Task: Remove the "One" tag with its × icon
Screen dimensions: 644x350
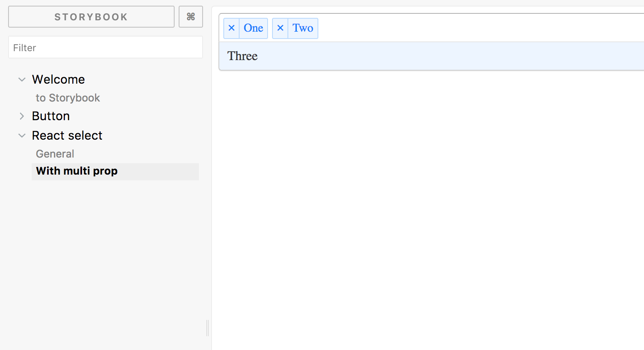Action: (x=231, y=28)
